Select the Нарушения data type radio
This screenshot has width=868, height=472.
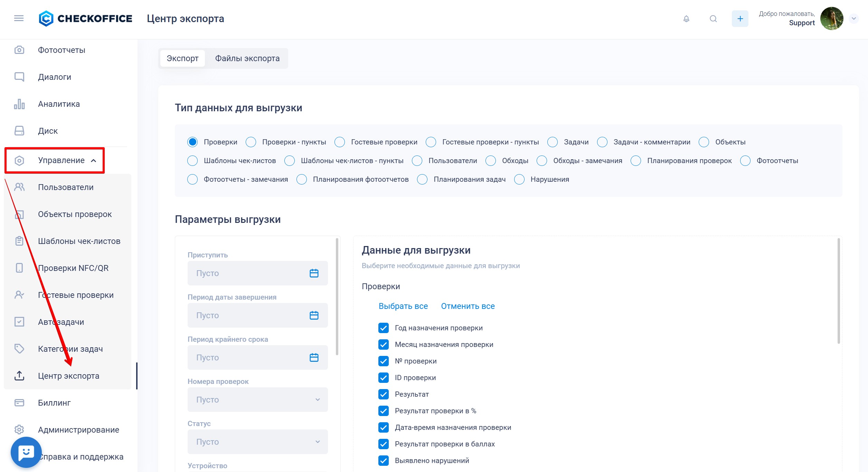519,179
